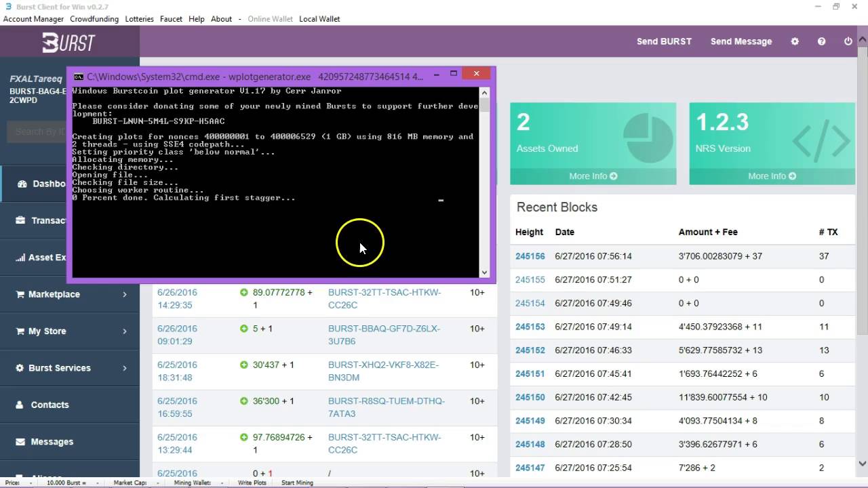The width and height of the screenshot is (868, 488).
Task: Open block height 245152 link
Action: (530, 350)
